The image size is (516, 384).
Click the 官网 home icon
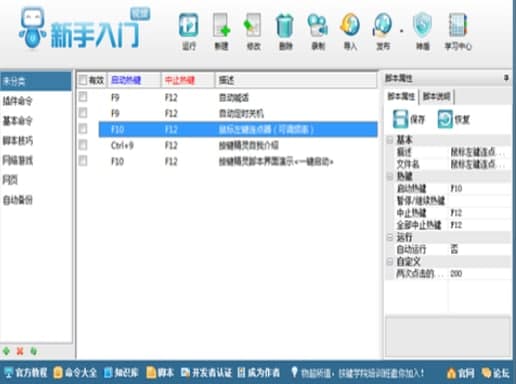(451, 373)
